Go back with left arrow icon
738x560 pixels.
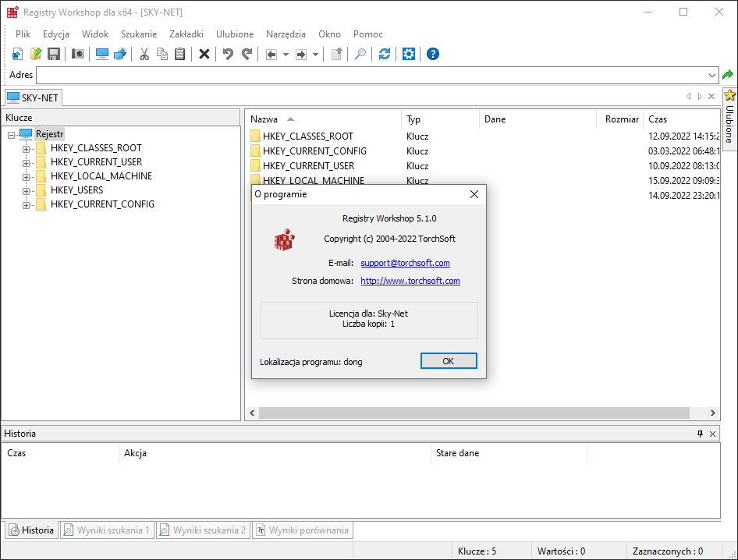pyautogui.click(x=271, y=55)
